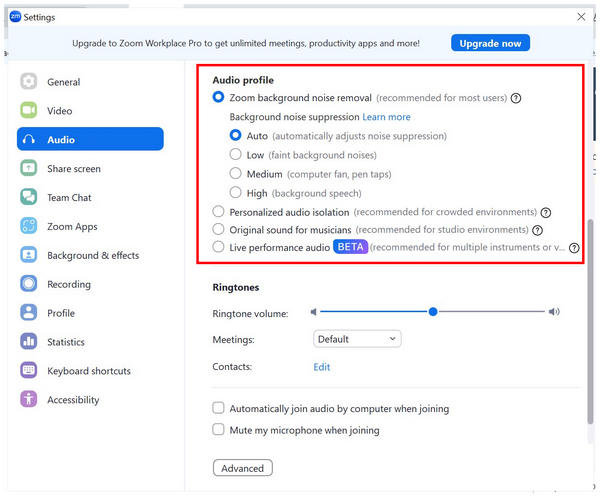Click the Upgrade now button
Viewport: 600px width, 498px height.
[490, 43]
